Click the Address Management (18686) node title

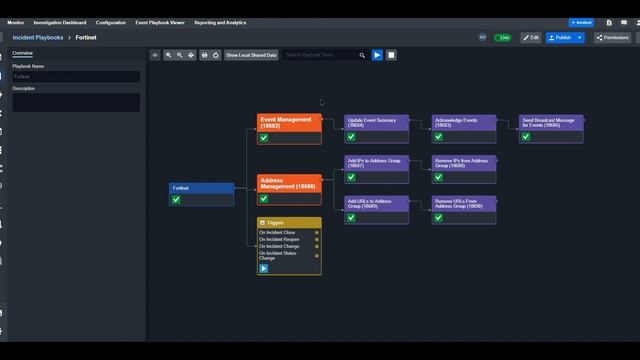click(x=288, y=183)
